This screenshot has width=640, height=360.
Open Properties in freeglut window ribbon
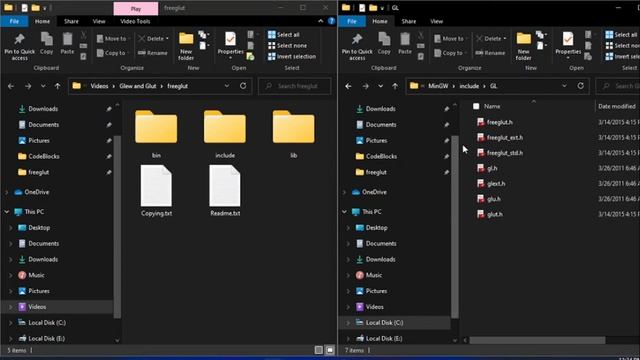pyautogui.click(x=230, y=46)
